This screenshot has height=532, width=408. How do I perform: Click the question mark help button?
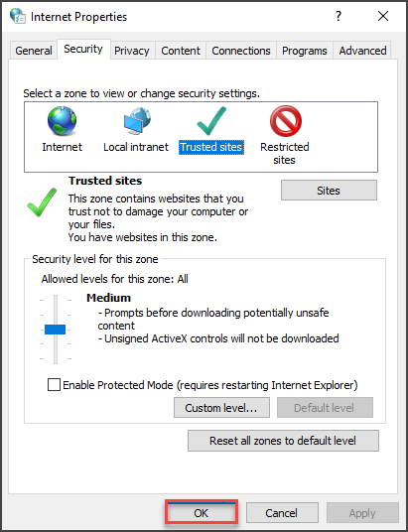click(339, 16)
